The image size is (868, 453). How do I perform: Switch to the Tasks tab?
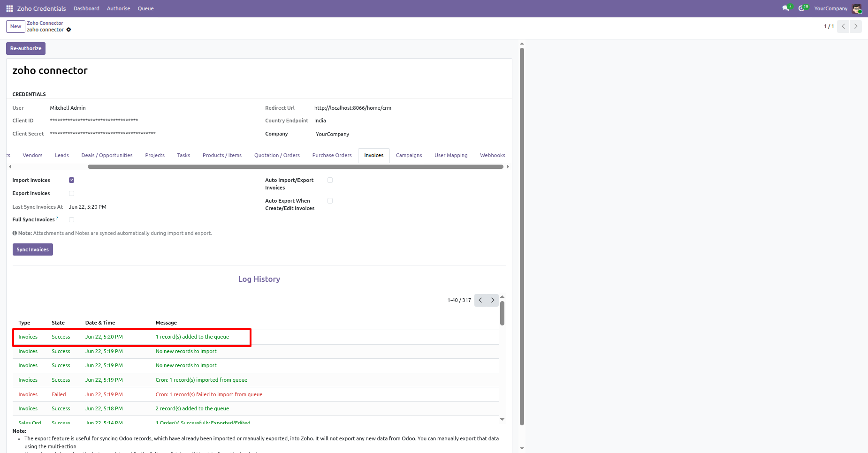pyautogui.click(x=183, y=155)
